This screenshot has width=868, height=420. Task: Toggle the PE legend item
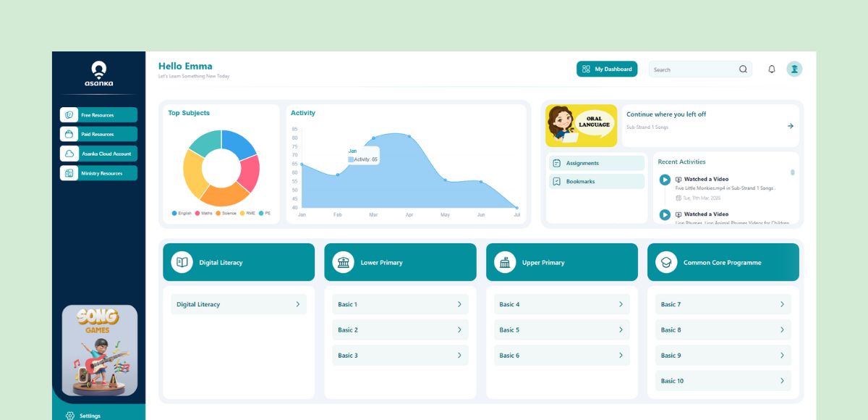265,214
